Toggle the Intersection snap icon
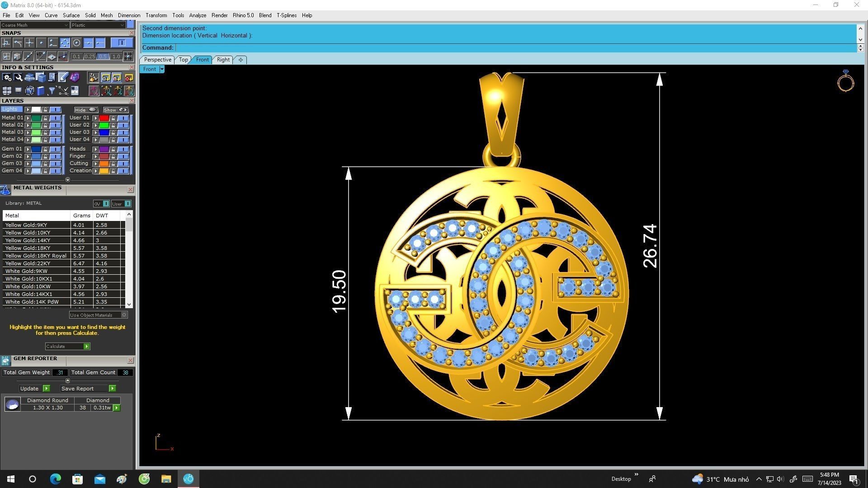Viewport: 868px width, 488px height. pyautogui.click(x=29, y=43)
